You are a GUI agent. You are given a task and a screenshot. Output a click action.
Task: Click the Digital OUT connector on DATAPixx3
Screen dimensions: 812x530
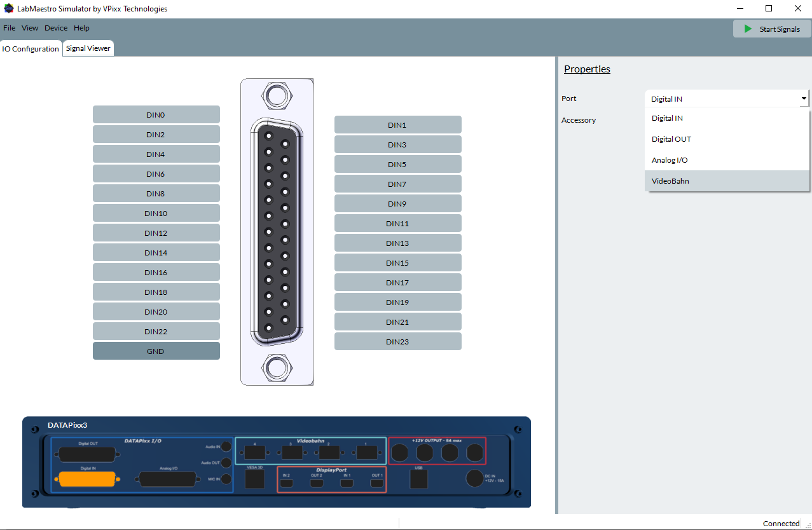tap(87, 454)
